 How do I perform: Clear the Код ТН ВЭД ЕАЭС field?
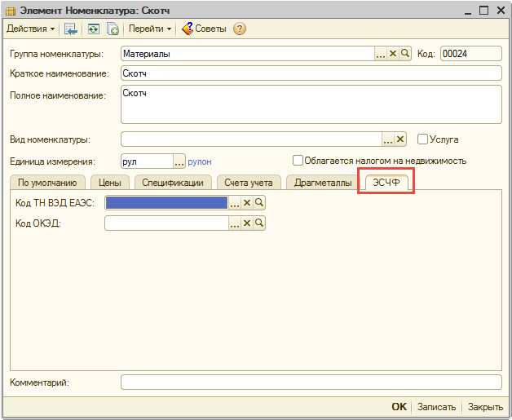coord(247,202)
